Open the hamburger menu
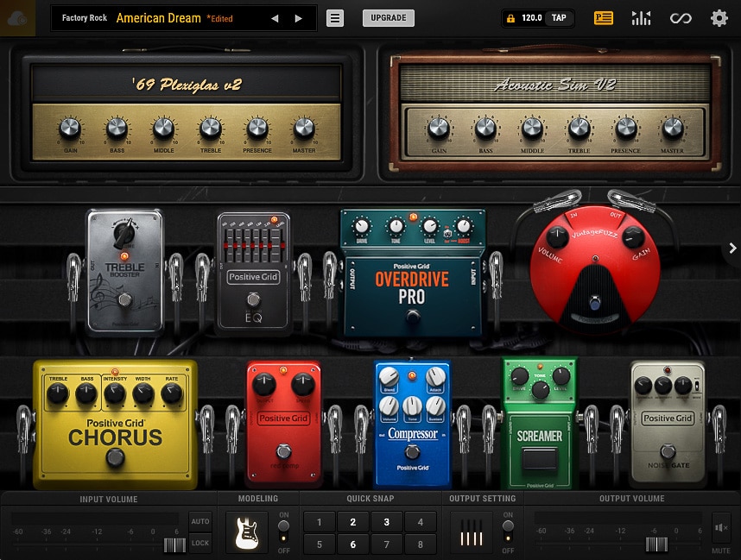Viewport: 741px width, 560px height. point(334,17)
